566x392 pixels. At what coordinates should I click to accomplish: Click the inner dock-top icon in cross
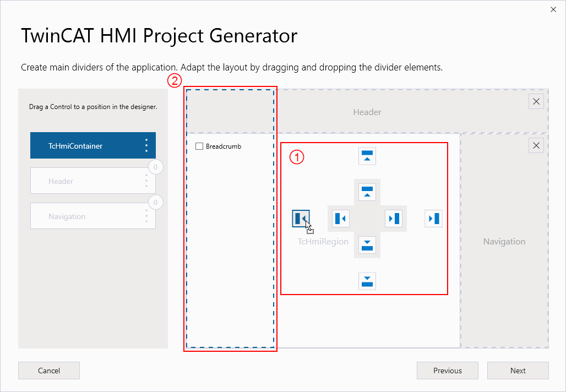pos(367,192)
